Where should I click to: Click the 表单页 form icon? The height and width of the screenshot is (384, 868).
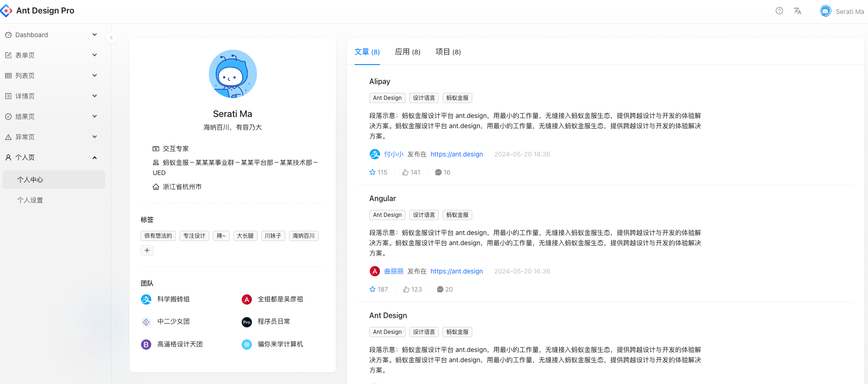click(8, 55)
